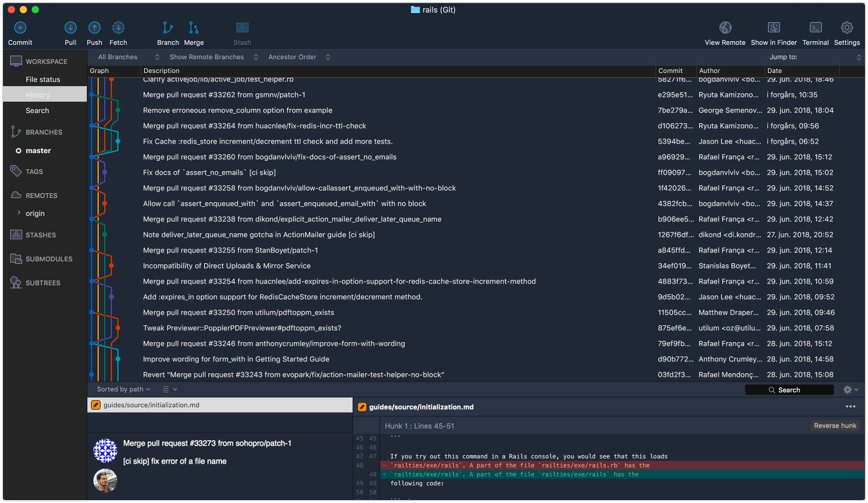The width and height of the screenshot is (868, 503).
Task: Open the All Branches filter dropdown
Action: (x=129, y=57)
